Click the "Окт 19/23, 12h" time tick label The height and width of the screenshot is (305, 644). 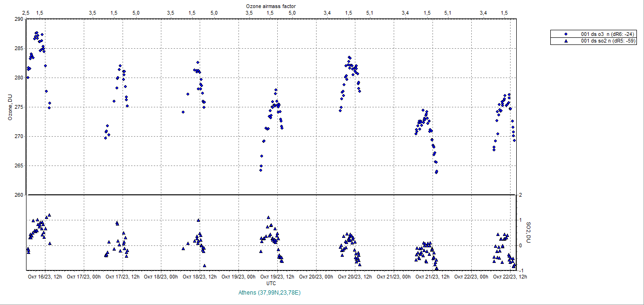[278, 277]
